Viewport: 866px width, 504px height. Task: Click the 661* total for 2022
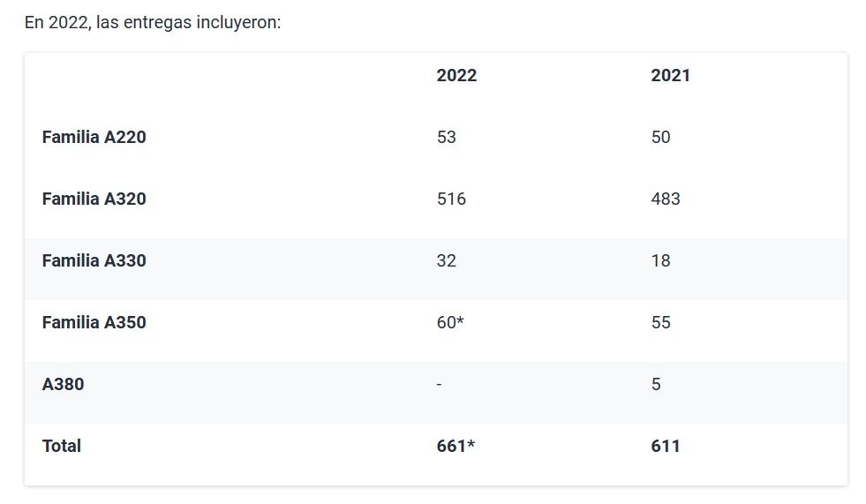[456, 446]
